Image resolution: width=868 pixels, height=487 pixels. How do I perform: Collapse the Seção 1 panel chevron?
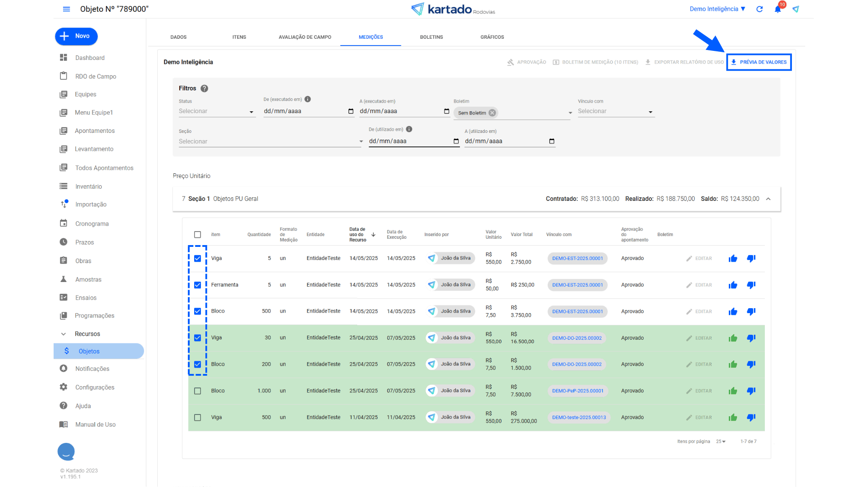[768, 199]
